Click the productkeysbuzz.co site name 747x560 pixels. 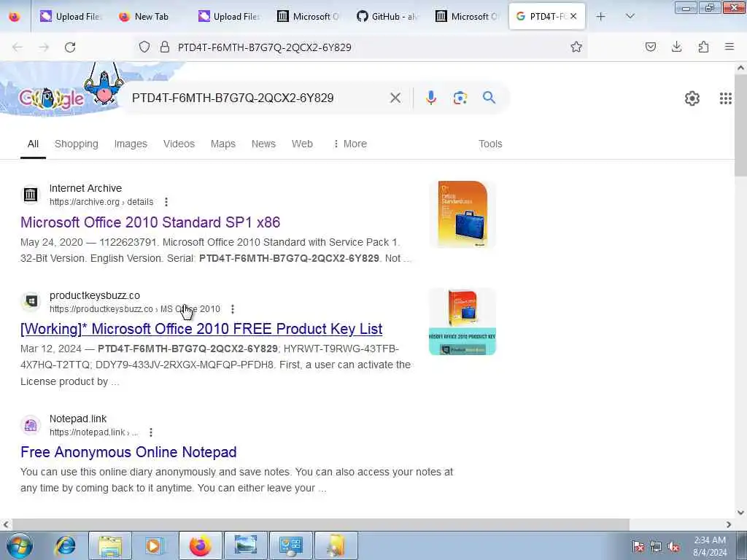(95, 295)
